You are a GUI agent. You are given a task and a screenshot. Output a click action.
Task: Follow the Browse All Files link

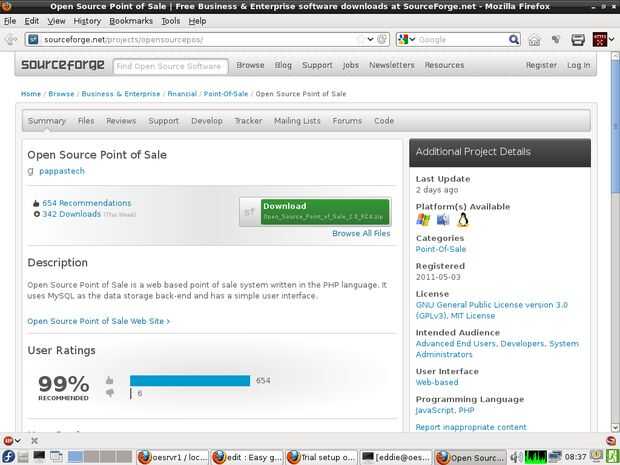coord(361,233)
